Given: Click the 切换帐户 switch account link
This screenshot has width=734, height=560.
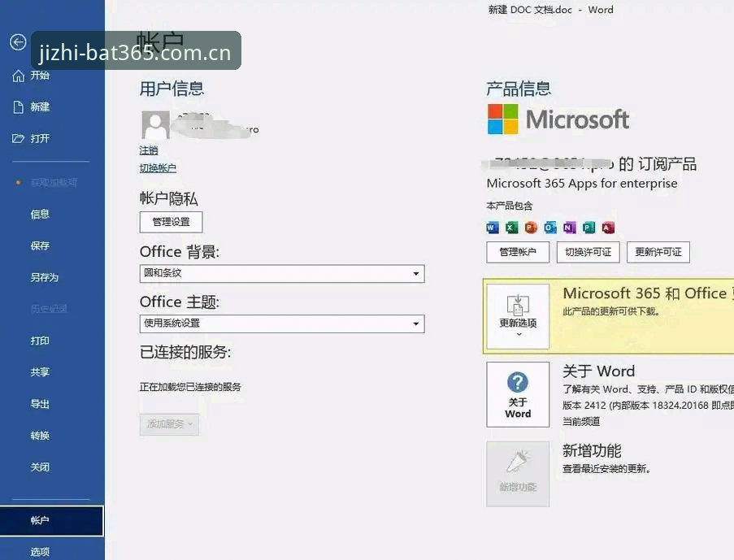Looking at the screenshot, I should point(158,168).
